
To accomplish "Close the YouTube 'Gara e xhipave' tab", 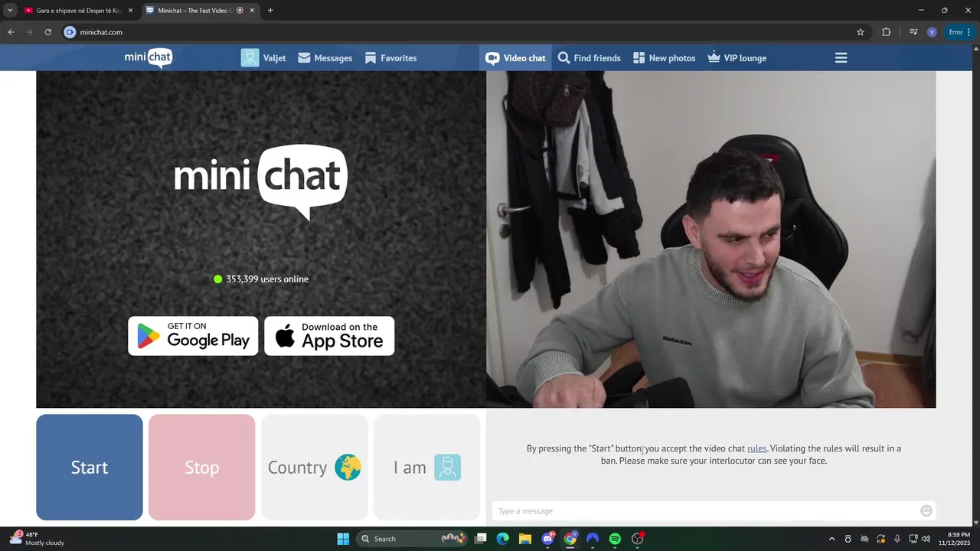I will tap(130, 11).
